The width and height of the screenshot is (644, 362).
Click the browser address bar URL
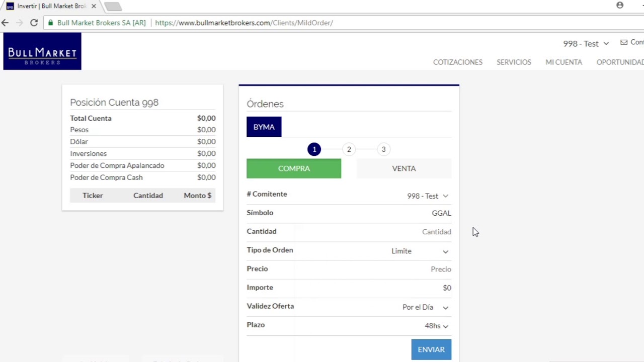point(244,23)
